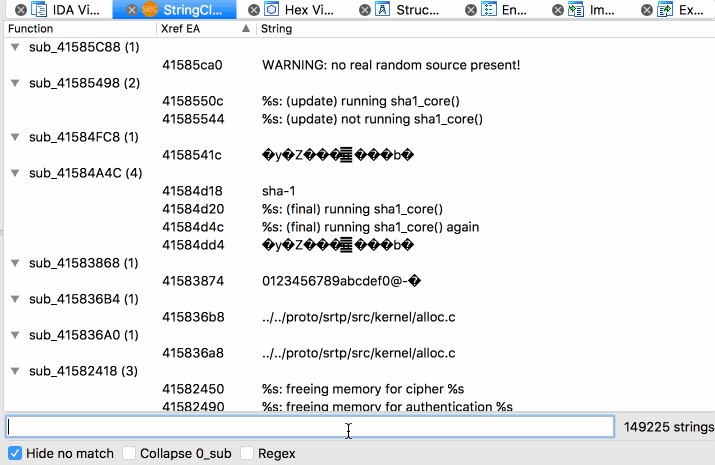Select xref address 41585544
This screenshot has height=465, width=715.
[193, 119]
